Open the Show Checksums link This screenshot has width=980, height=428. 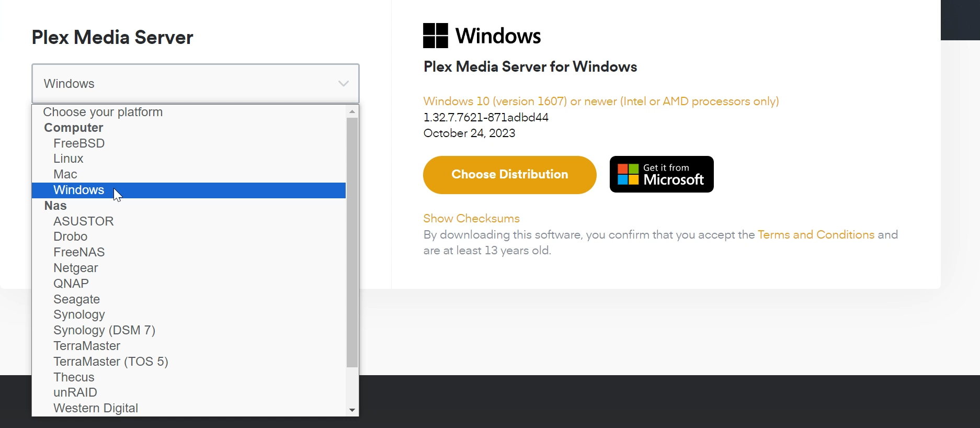tap(472, 219)
